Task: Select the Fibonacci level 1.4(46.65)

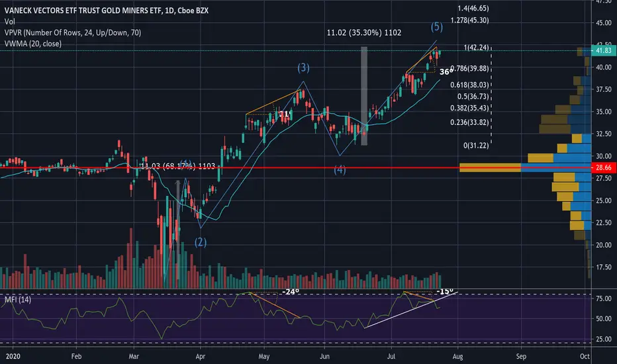Action: [473, 8]
